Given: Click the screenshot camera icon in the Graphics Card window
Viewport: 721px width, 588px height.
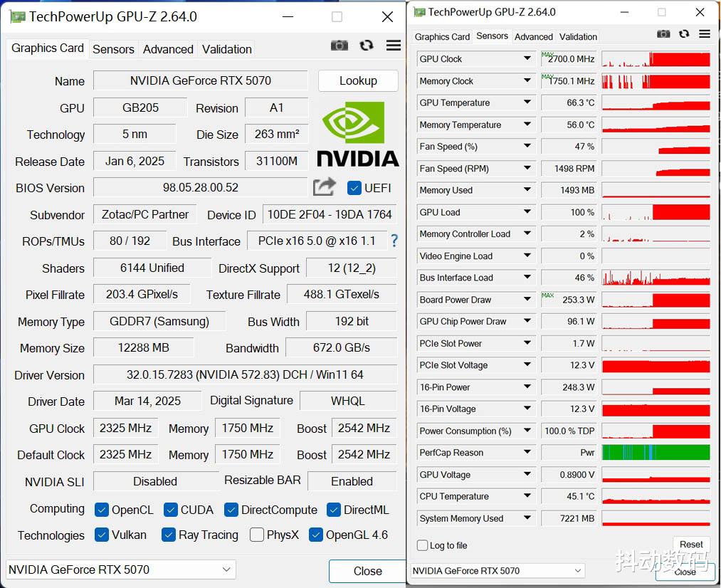Looking at the screenshot, I should coord(340,46).
